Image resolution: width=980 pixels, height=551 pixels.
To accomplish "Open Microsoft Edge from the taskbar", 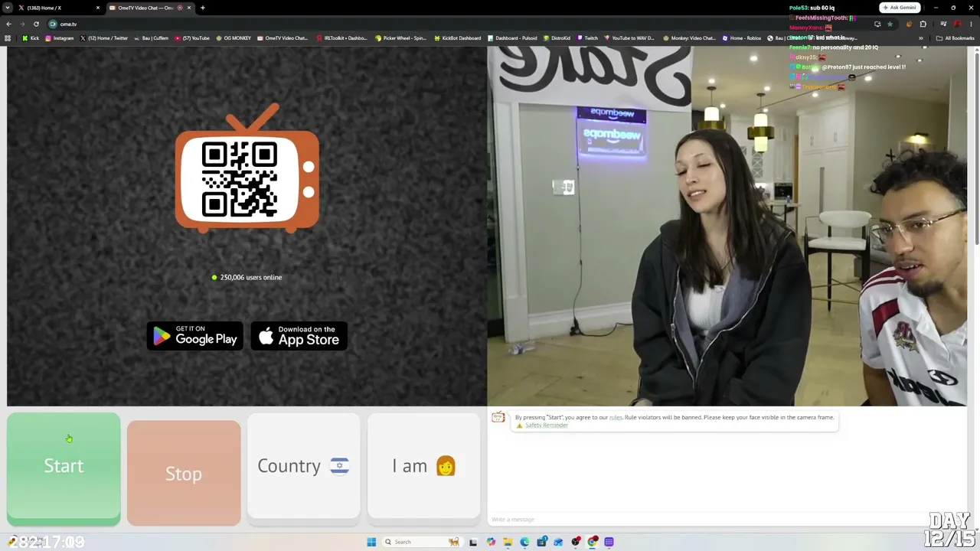I will (x=524, y=542).
